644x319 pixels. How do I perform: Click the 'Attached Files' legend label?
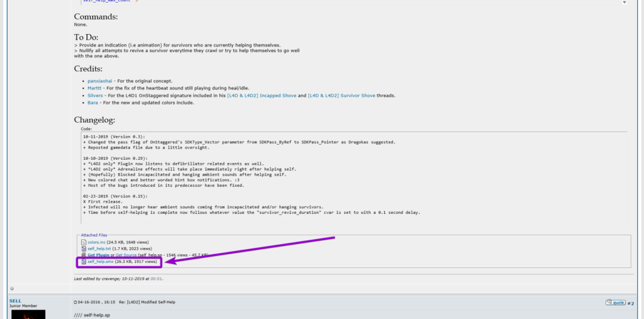[x=94, y=235]
